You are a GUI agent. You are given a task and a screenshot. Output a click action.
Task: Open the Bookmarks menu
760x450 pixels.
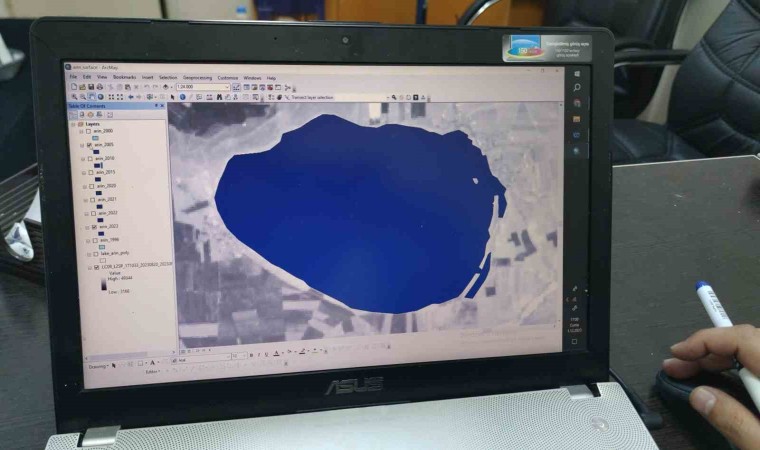[124, 77]
